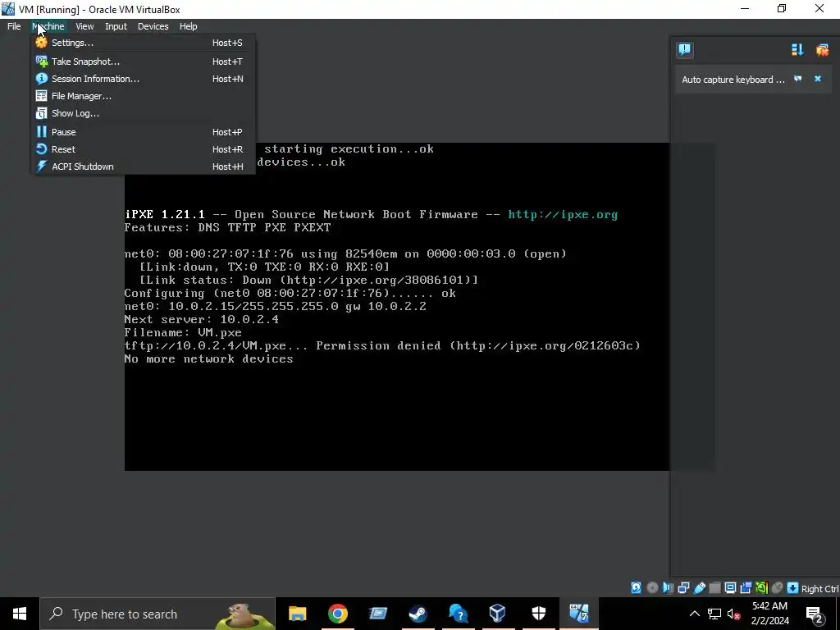
Task: Click the Machine menu title
Action: 48,26
